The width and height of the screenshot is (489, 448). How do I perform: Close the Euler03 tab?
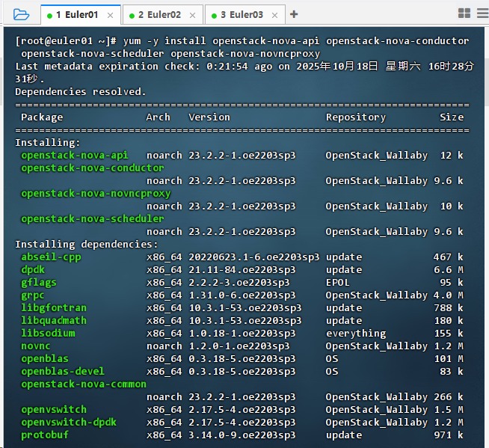[x=274, y=15]
